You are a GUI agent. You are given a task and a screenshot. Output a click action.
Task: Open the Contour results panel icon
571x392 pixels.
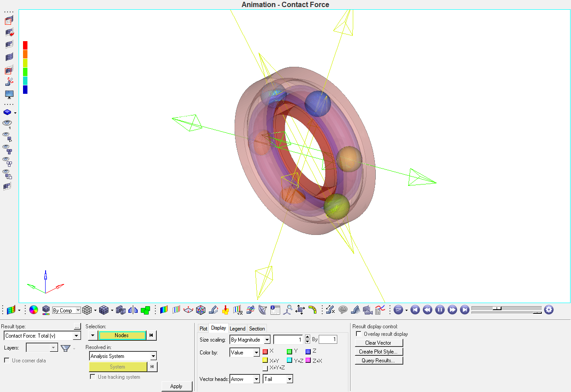tap(164, 310)
